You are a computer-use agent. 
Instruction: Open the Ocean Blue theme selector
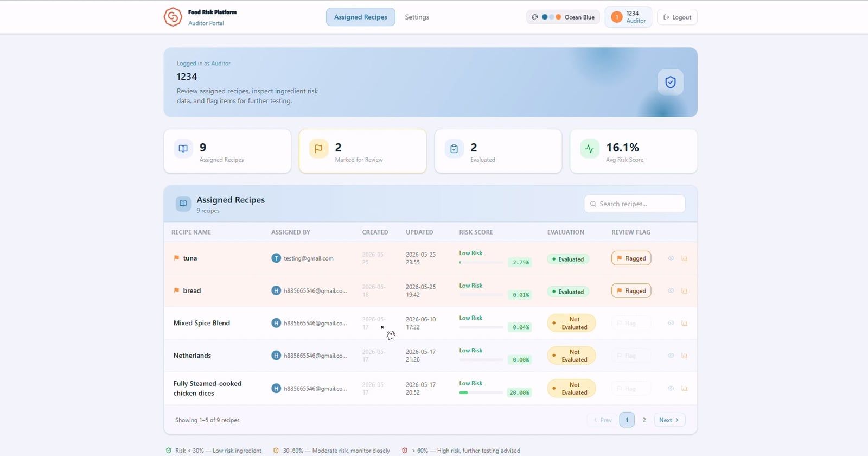pyautogui.click(x=563, y=17)
